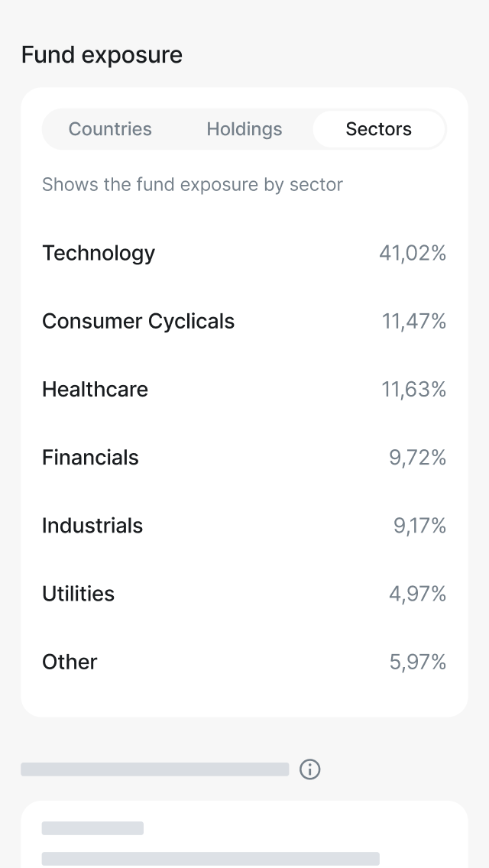Click the 4,97% Utilities percentage
Image resolution: width=489 pixels, height=868 pixels.
click(x=417, y=594)
